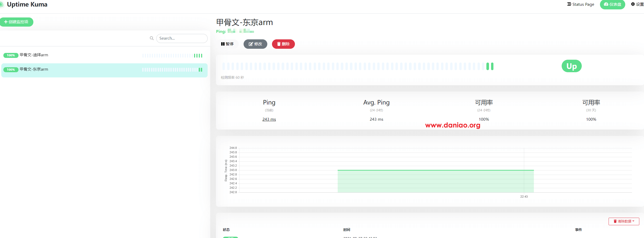Click the 30-day 可用率 100% value
The image size is (644, 238).
591,119
